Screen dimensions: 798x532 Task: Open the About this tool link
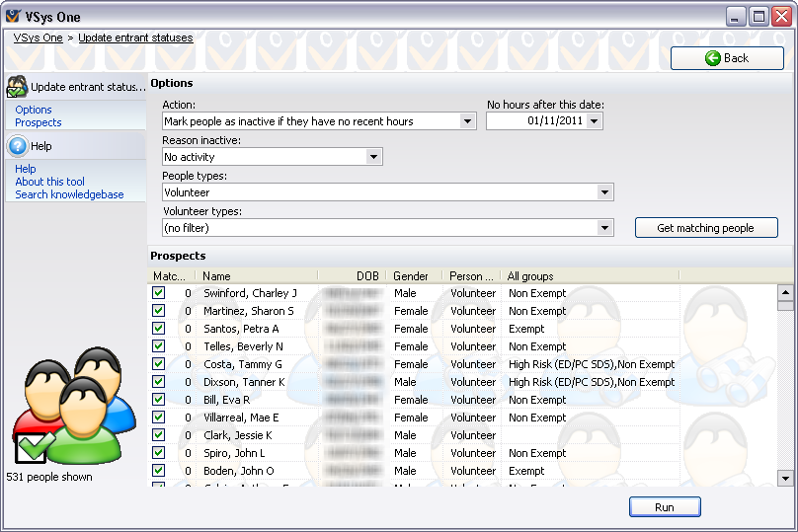click(49, 182)
